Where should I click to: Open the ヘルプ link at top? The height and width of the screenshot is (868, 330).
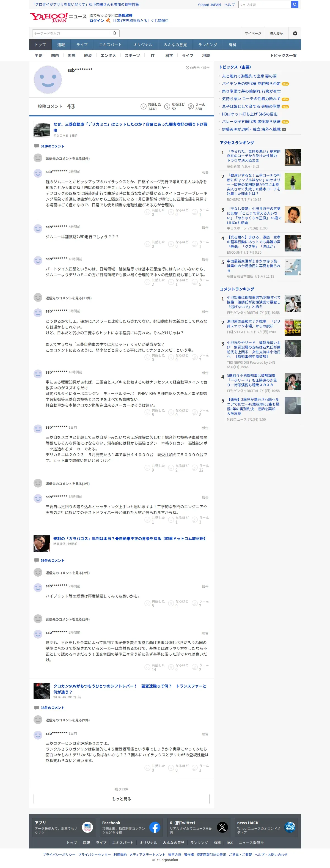pos(229,5)
